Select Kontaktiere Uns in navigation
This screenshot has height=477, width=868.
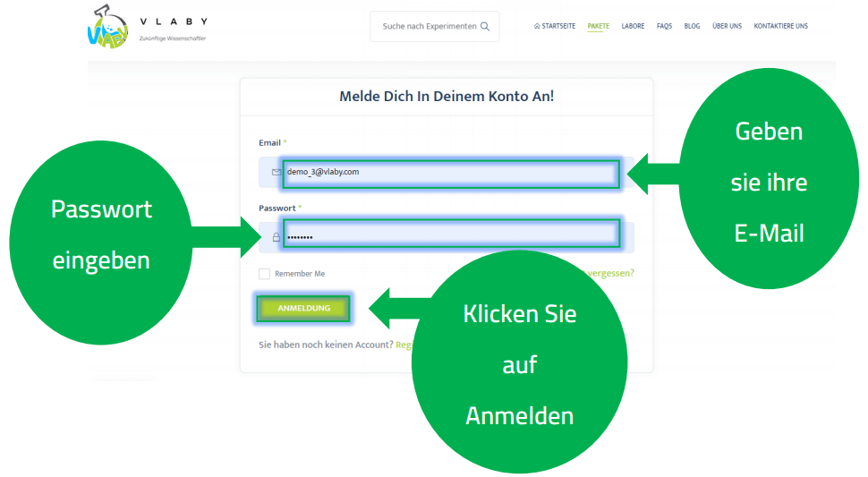[780, 26]
